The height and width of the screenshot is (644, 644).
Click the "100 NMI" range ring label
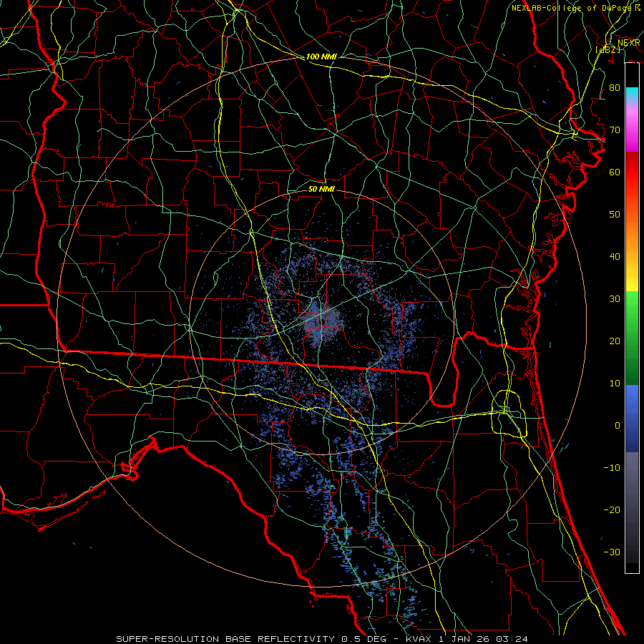click(321, 57)
